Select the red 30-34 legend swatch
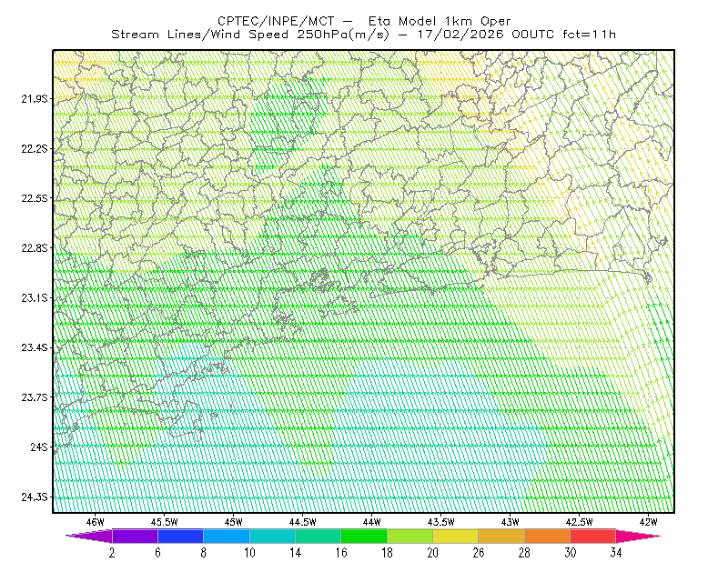 [x=593, y=536]
